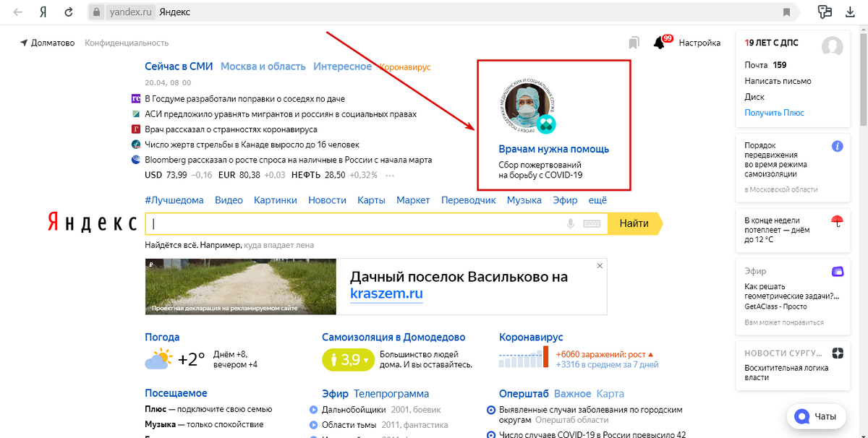Close the Васильково advertisement banner
This screenshot has height=438, width=868.
[x=600, y=266]
